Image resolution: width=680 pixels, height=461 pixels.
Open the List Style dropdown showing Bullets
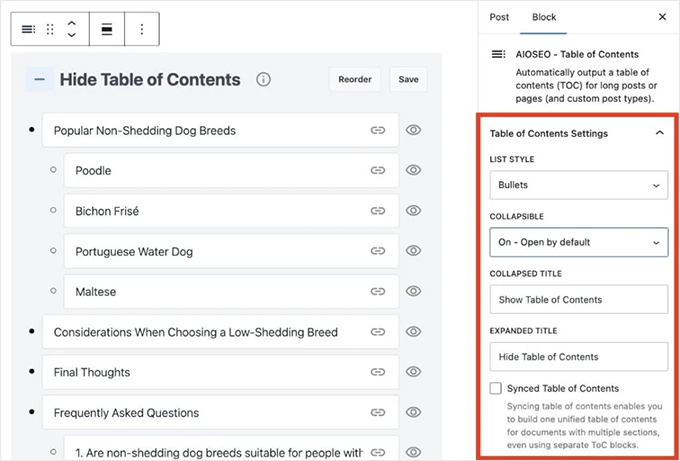(x=578, y=185)
